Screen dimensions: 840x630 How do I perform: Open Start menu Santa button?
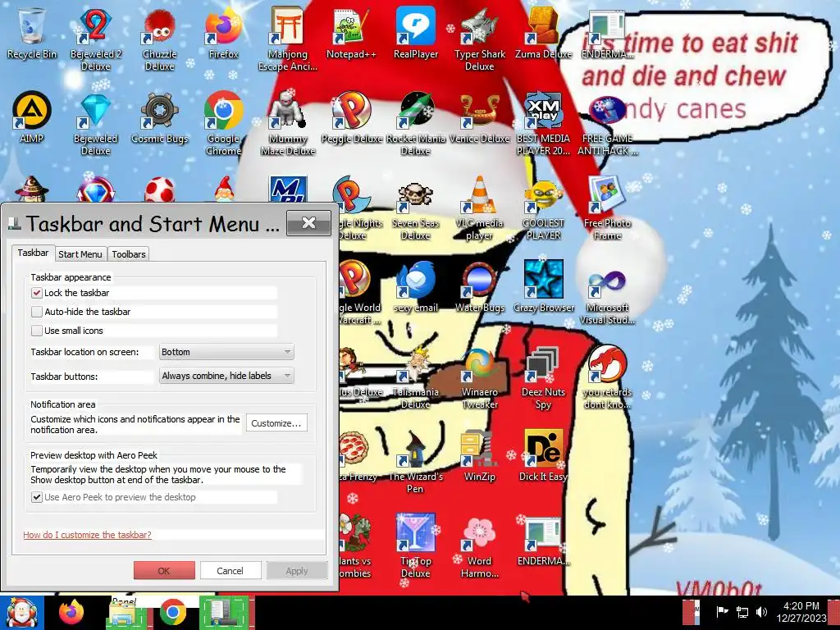tap(21, 612)
